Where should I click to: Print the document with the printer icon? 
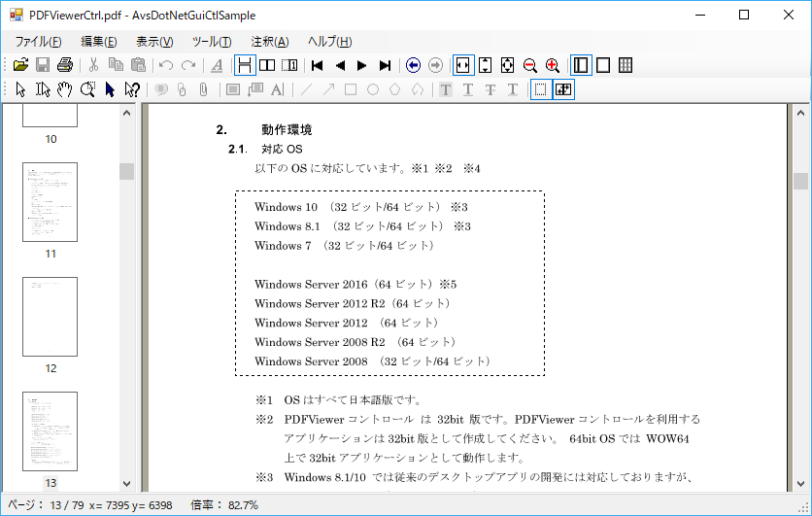[x=65, y=65]
